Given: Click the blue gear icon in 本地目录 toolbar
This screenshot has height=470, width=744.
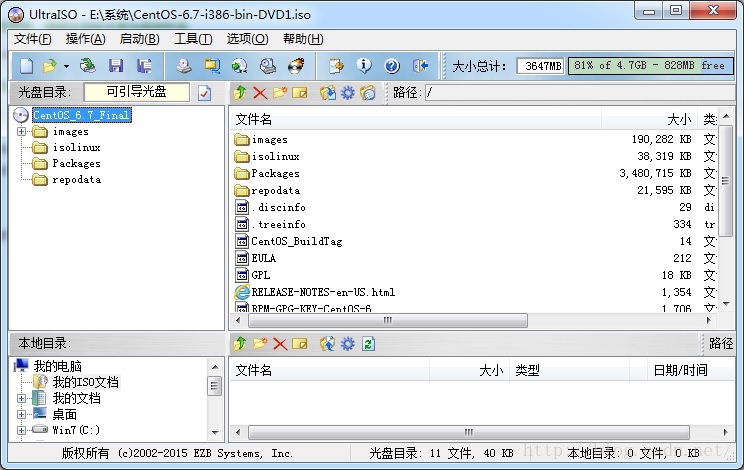Looking at the screenshot, I should 348,343.
